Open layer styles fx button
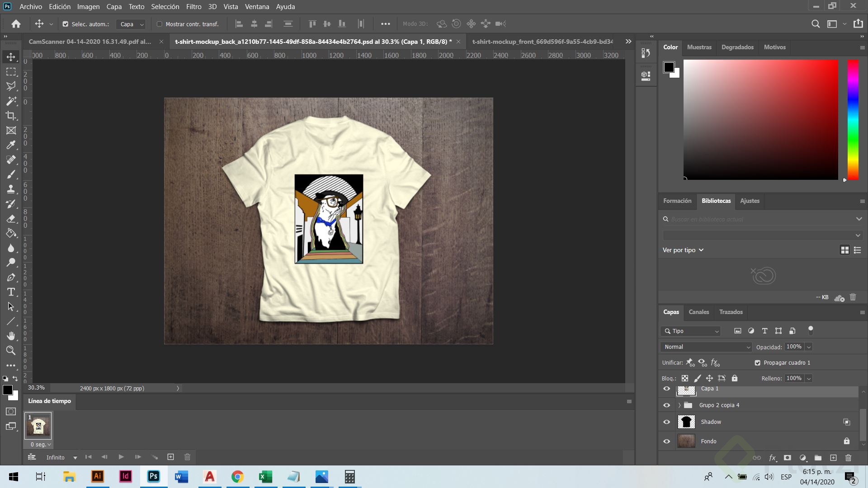The width and height of the screenshot is (868, 488). click(x=773, y=458)
